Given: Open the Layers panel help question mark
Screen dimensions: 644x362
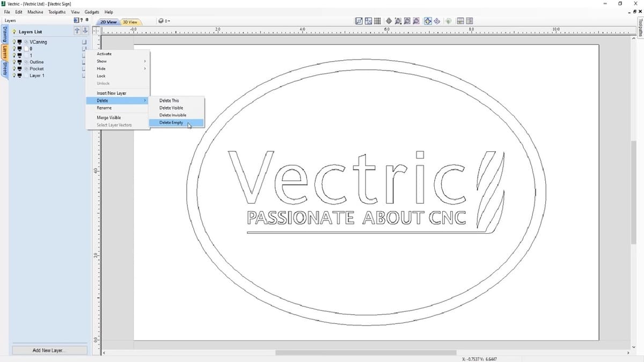Looking at the screenshot, I should [x=82, y=20].
